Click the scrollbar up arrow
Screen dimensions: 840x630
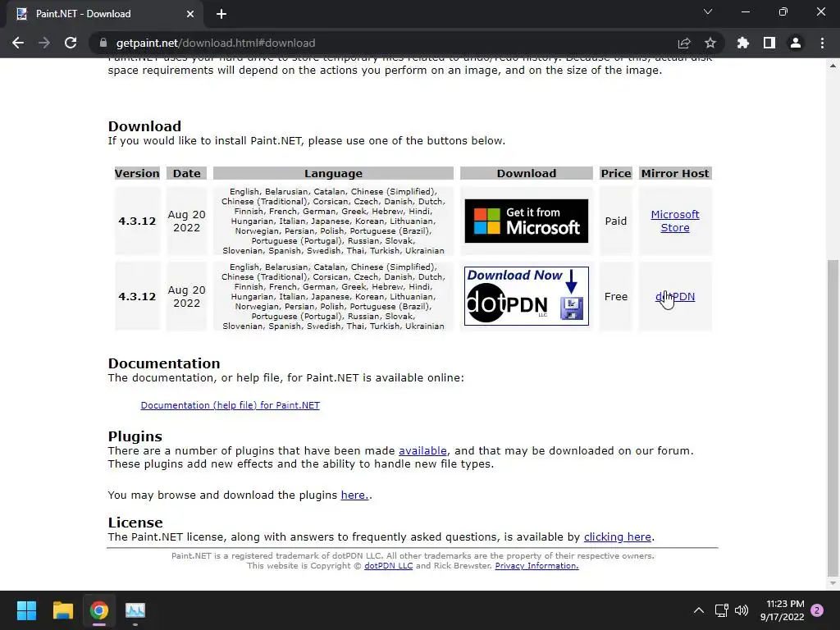click(x=833, y=66)
